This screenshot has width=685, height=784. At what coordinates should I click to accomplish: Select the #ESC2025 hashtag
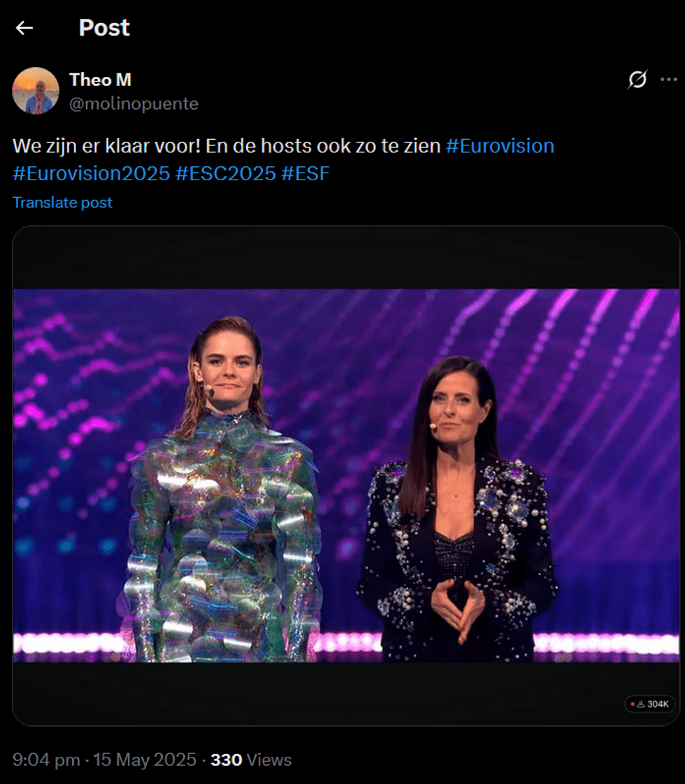(x=226, y=173)
